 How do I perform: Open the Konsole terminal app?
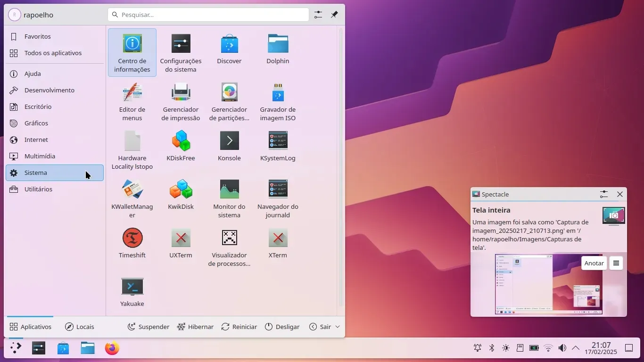pyautogui.click(x=229, y=146)
